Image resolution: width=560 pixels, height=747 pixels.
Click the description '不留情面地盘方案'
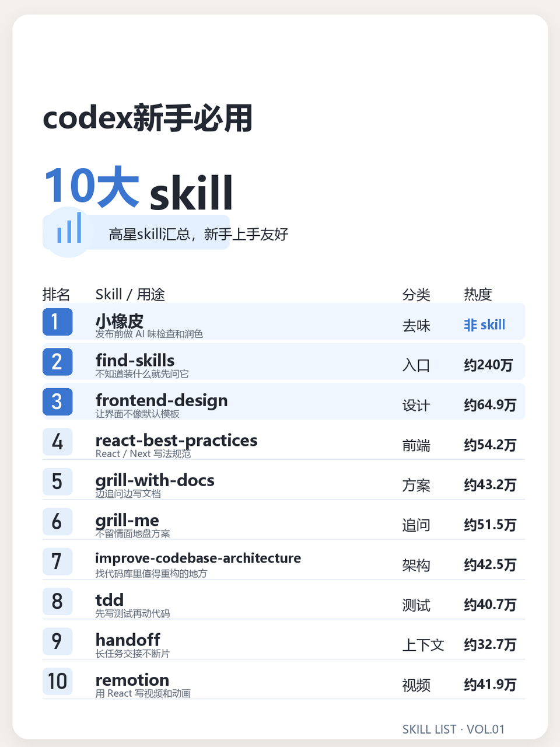point(133,533)
